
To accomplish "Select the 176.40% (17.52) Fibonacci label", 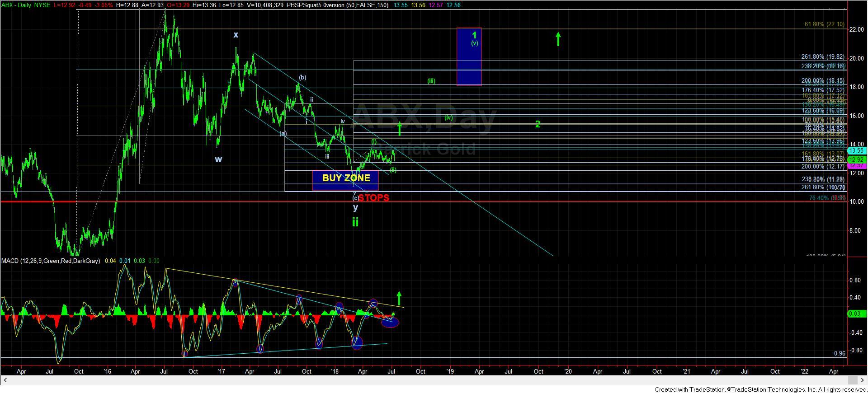I will (822, 90).
